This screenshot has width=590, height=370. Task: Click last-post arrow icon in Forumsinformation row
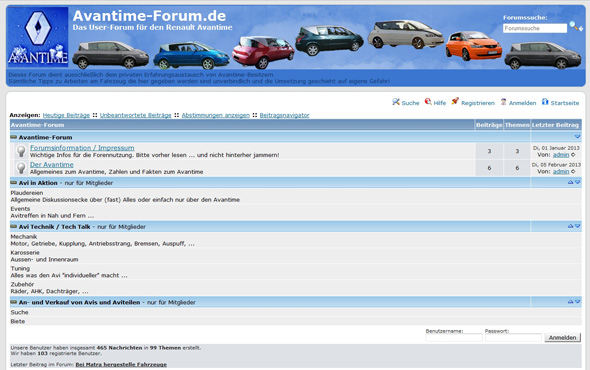click(x=573, y=155)
